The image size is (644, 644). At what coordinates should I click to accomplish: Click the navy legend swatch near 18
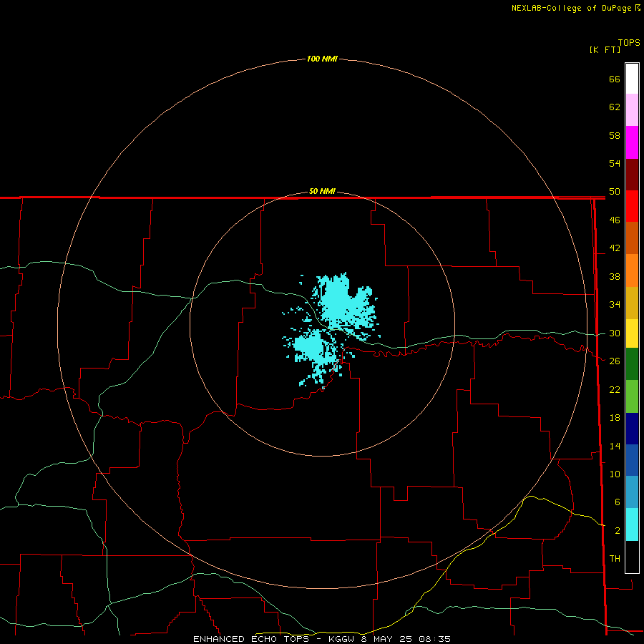[632, 429]
